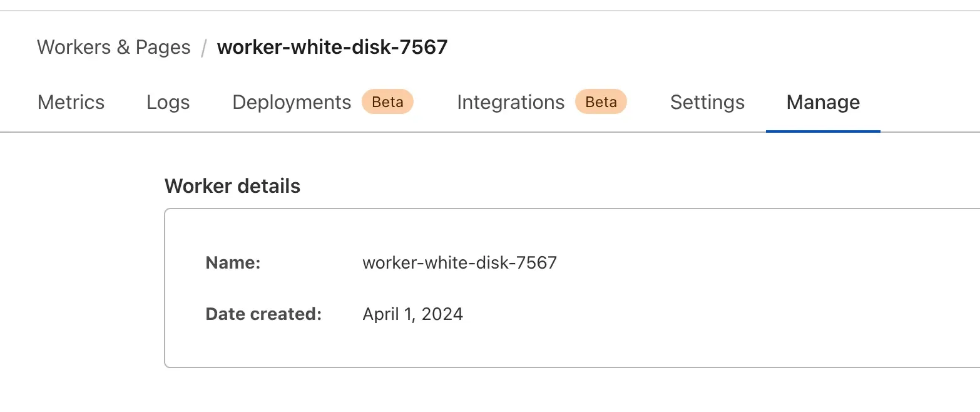Click the Beta badge beside Integrations
Screen dimensions: 980x412
tap(601, 102)
